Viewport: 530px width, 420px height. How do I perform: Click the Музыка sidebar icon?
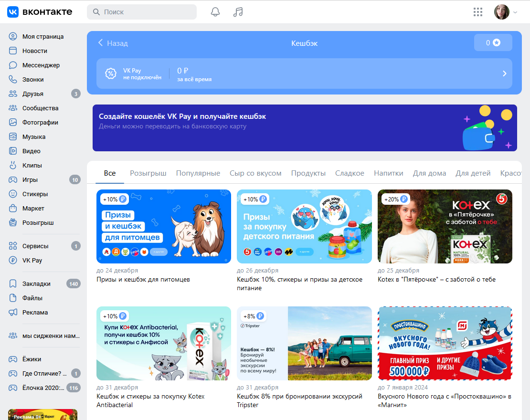click(13, 137)
